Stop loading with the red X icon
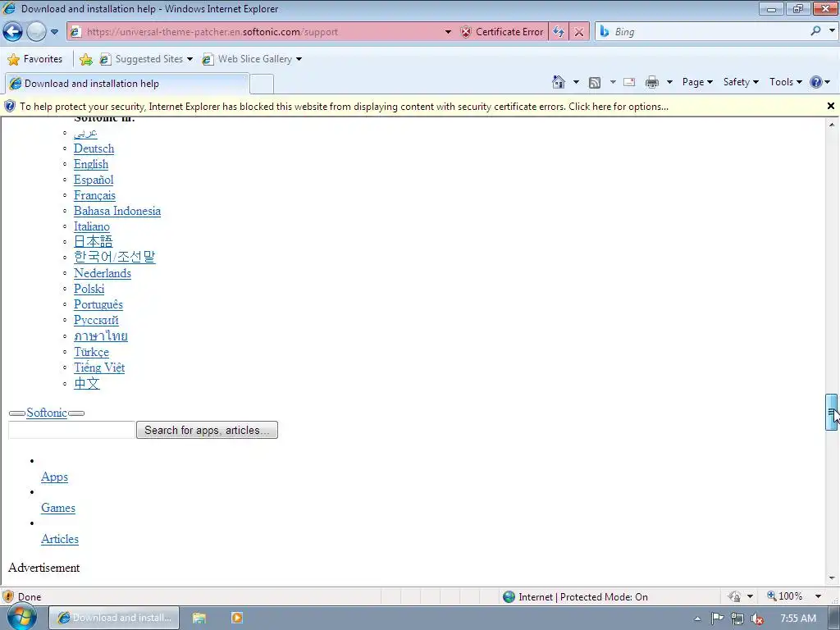840x630 pixels. pos(579,32)
